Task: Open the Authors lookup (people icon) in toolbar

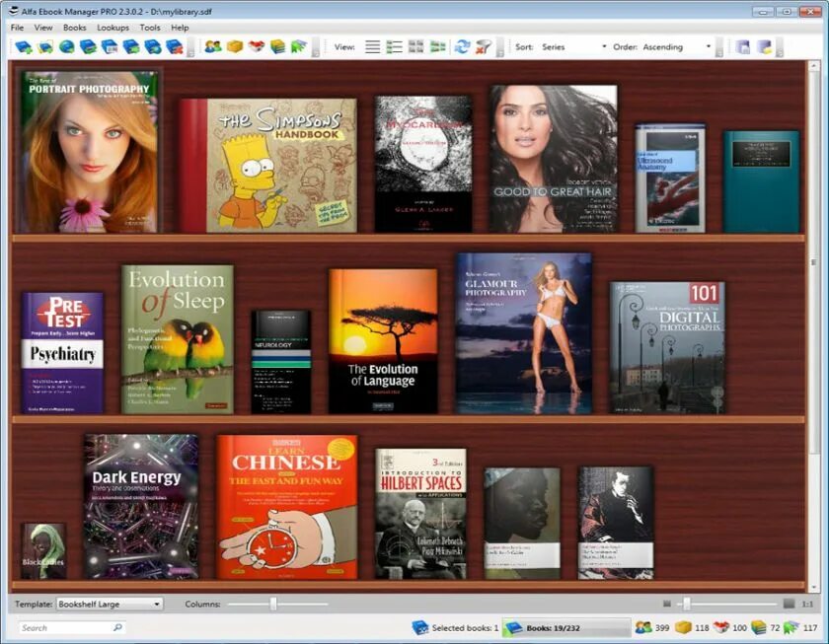Action: [213, 46]
